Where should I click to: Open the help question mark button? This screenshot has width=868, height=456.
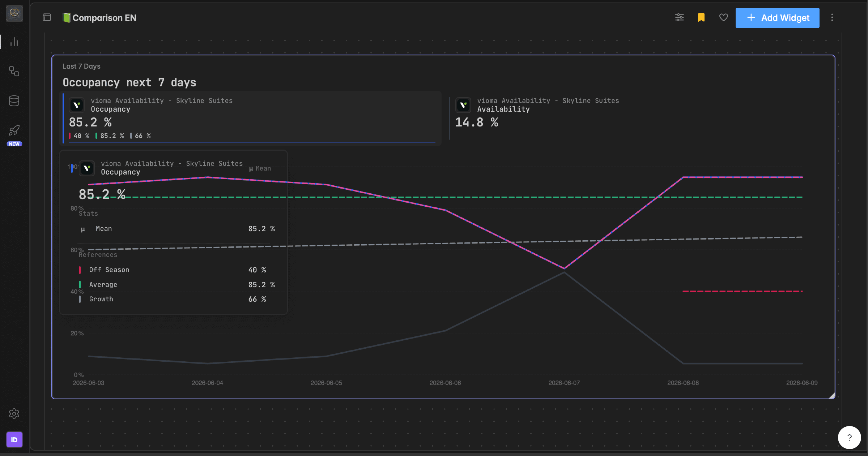point(849,437)
